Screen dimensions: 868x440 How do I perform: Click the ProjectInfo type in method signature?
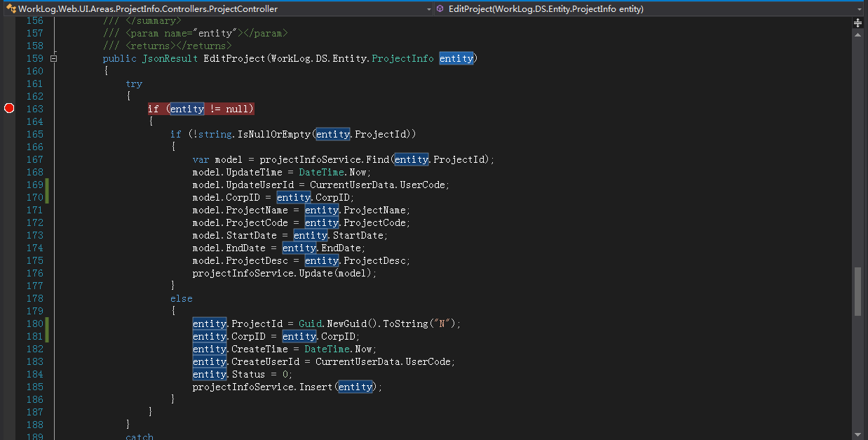point(402,58)
